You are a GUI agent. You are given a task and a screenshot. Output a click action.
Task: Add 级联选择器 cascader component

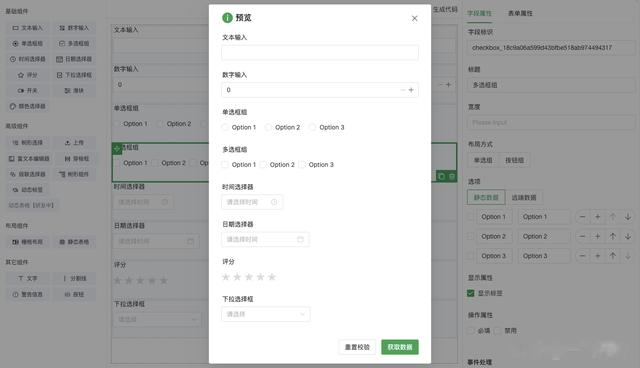click(x=27, y=174)
